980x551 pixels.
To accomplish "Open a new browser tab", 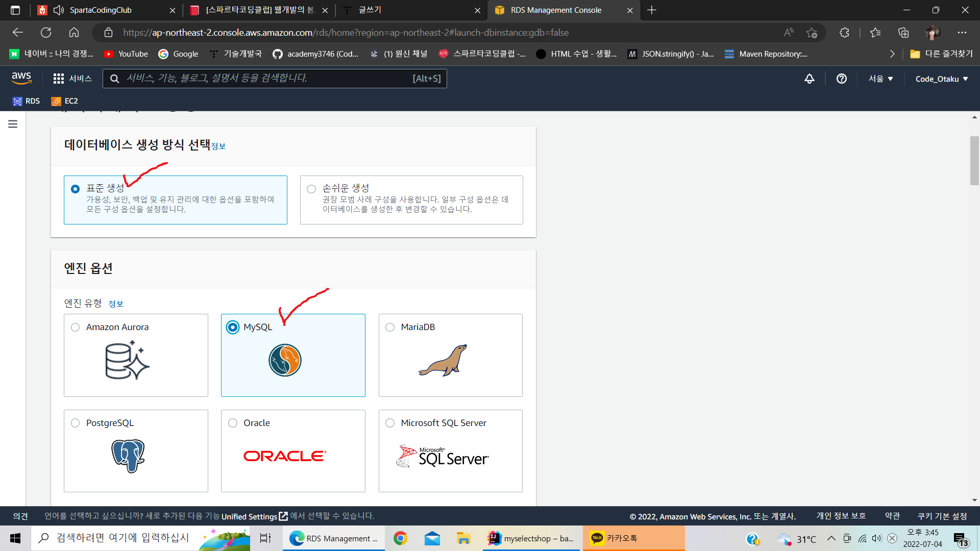I will [x=652, y=10].
